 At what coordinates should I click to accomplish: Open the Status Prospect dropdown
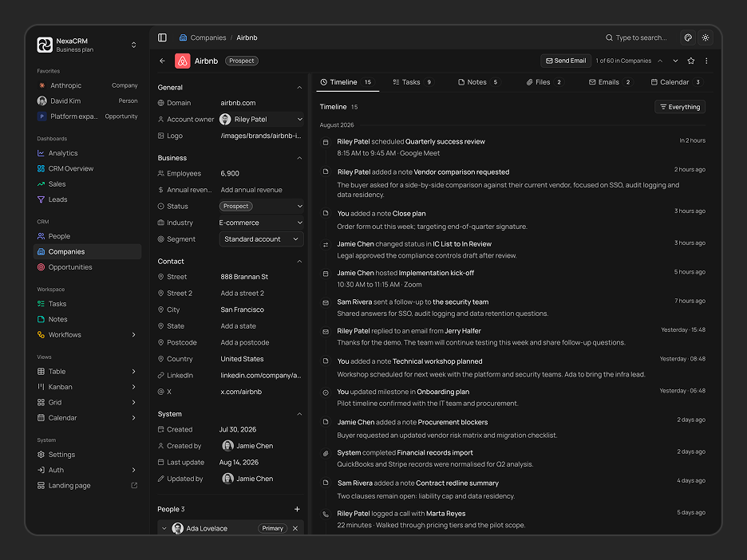pos(261,206)
